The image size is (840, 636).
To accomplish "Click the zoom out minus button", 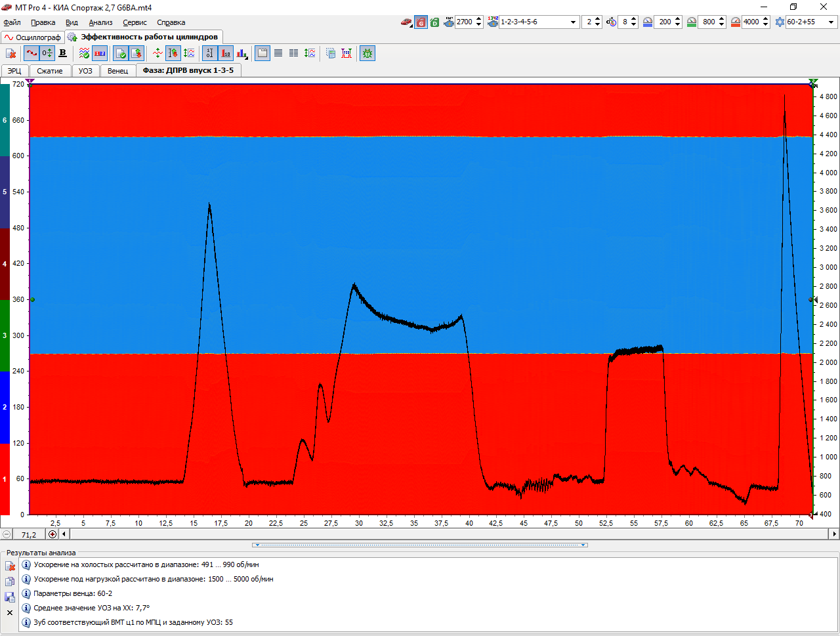I will [7, 534].
